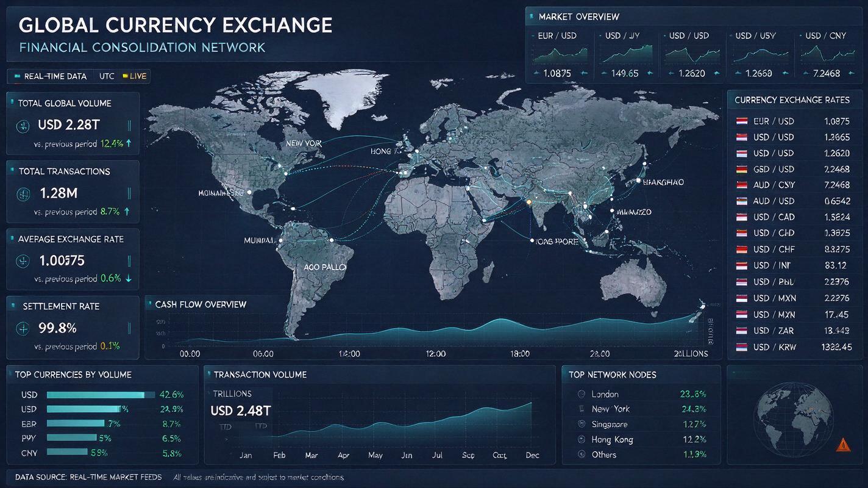Click the flag beside EUR / USD 1.0875
This screenshot has width=868, height=488.
(742, 121)
